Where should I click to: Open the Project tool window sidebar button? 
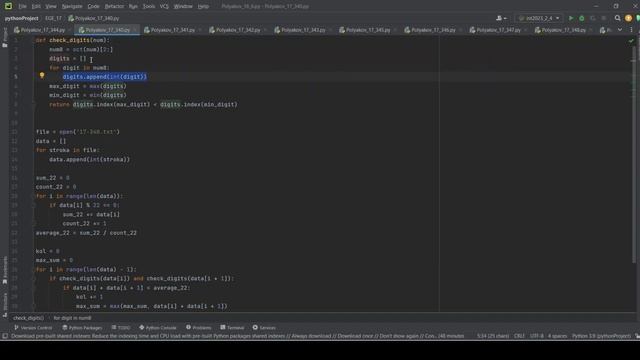[x=5, y=38]
